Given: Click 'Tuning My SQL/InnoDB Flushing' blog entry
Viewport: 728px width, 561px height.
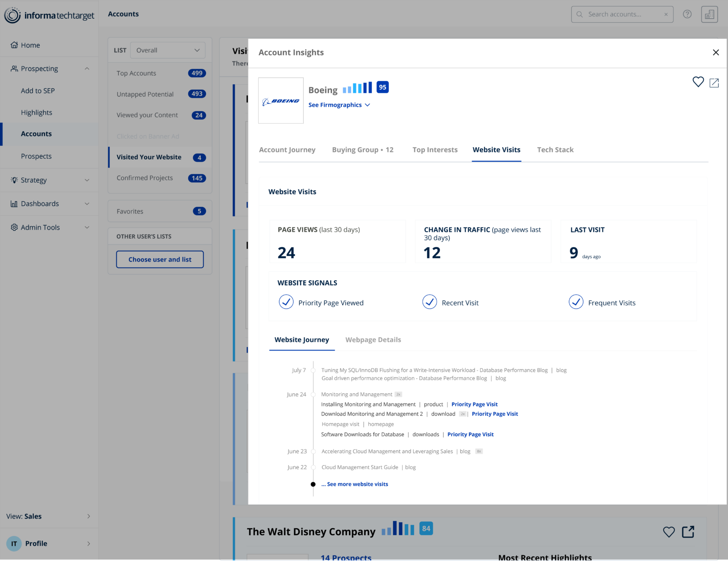Looking at the screenshot, I should point(434,371).
